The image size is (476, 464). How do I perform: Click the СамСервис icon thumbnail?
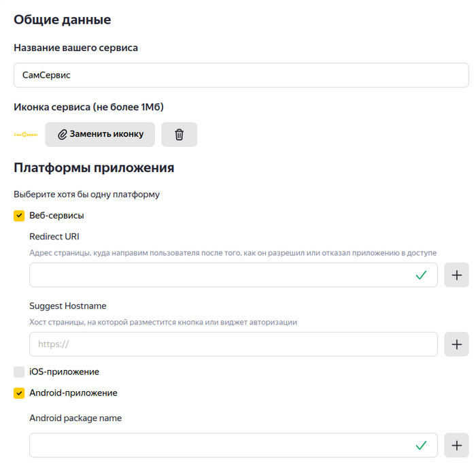26,135
